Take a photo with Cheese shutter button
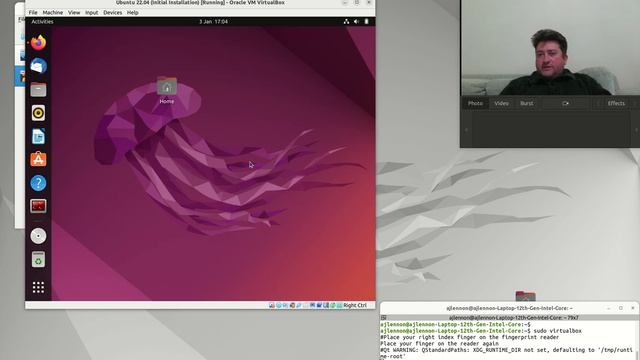This screenshot has height=360, width=640. (x=566, y=103)
